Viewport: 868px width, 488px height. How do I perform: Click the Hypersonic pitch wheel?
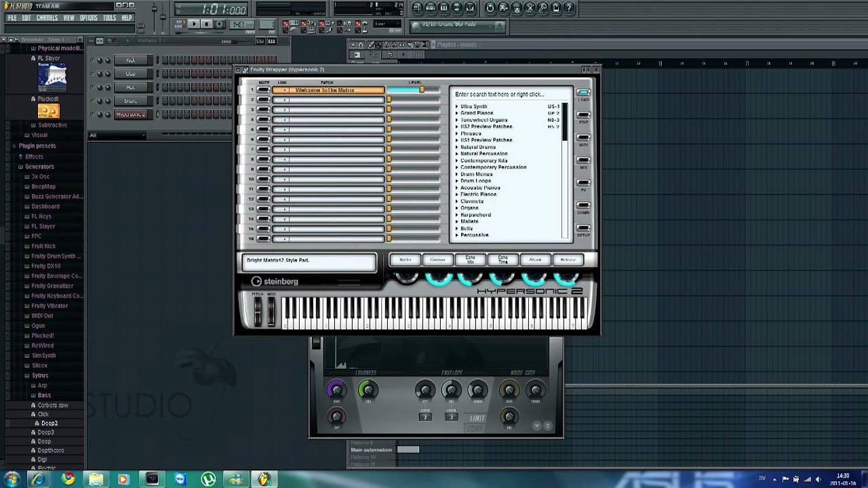(258, 311)
